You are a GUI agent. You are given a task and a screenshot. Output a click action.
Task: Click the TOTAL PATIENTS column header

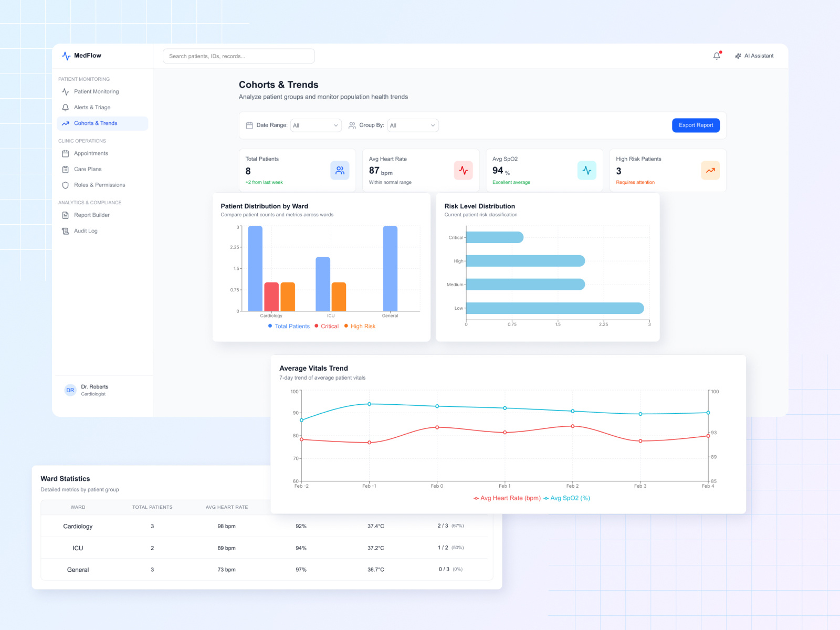tap(152, 507)
